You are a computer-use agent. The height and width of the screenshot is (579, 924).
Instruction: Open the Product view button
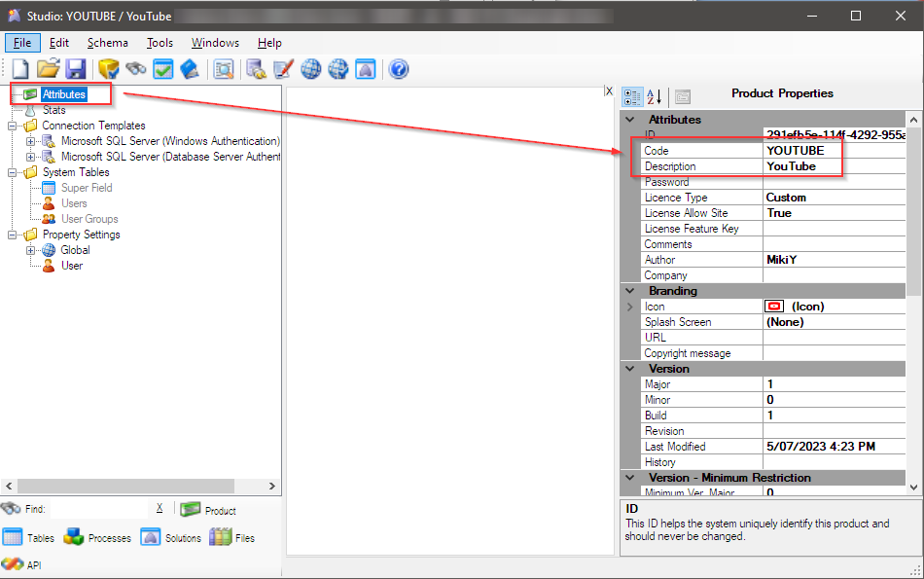click(208, 510)
